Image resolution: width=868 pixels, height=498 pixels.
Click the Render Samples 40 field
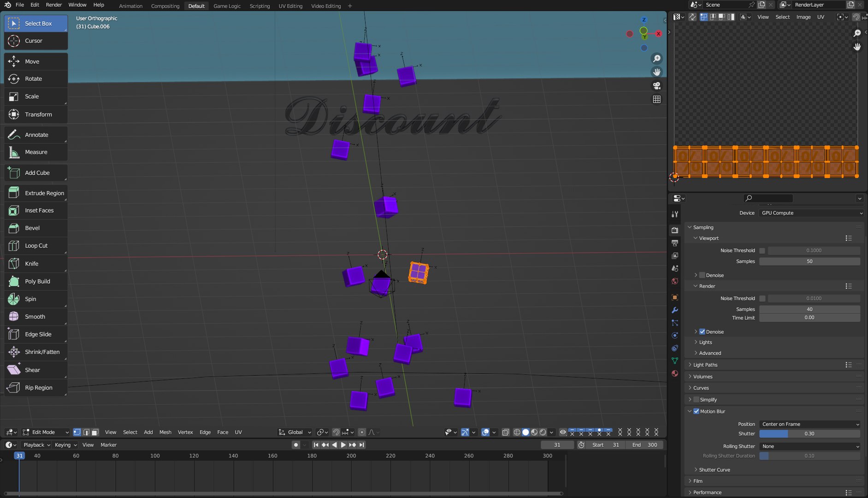(x=810, y=309)
